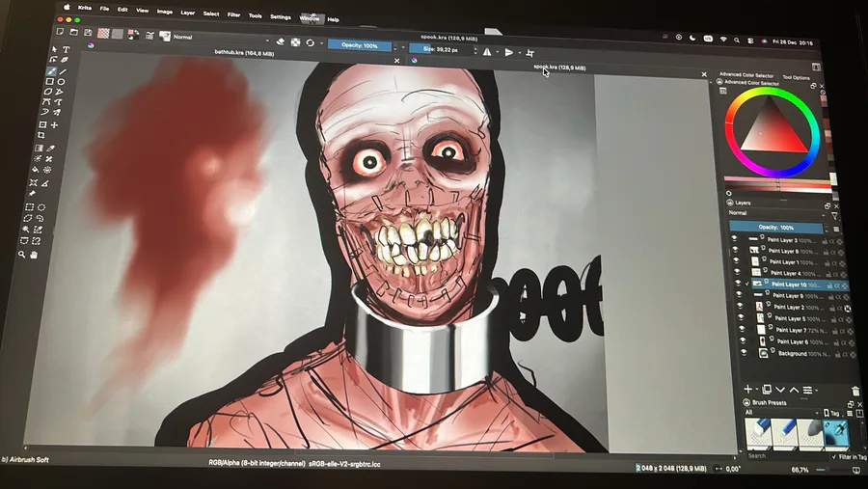Open the Layer menu in menu bar
The image size is (868, 489).
(188, 13)
